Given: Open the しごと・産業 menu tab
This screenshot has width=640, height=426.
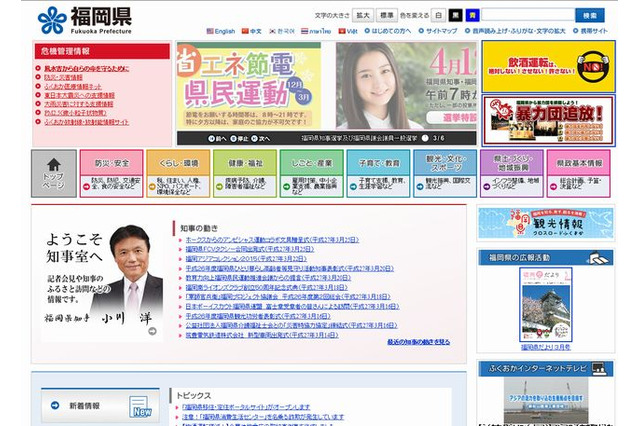Looking at the screenshot, I should coord(312,173).
